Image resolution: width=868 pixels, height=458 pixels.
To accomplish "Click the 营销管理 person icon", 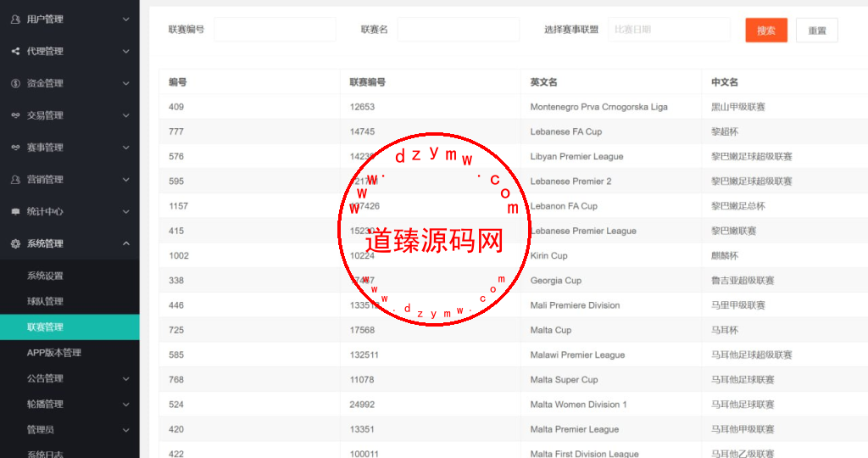I will pos(15,180).
